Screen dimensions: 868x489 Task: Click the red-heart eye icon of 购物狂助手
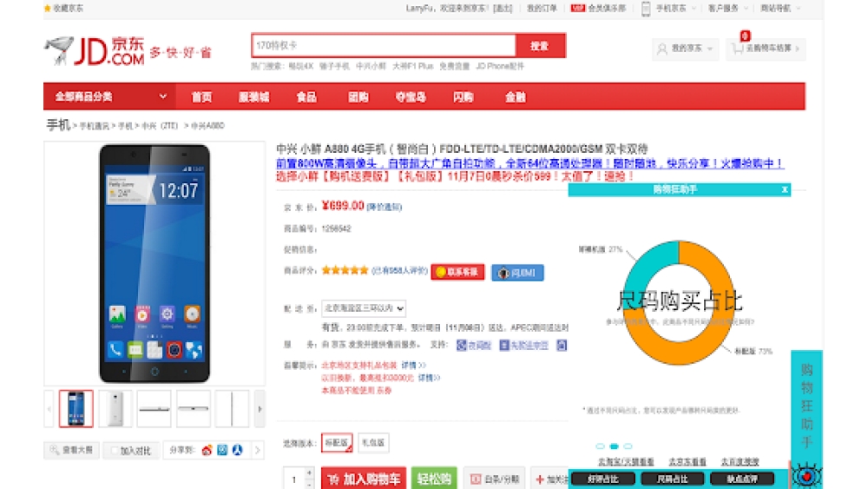point(806,475)
